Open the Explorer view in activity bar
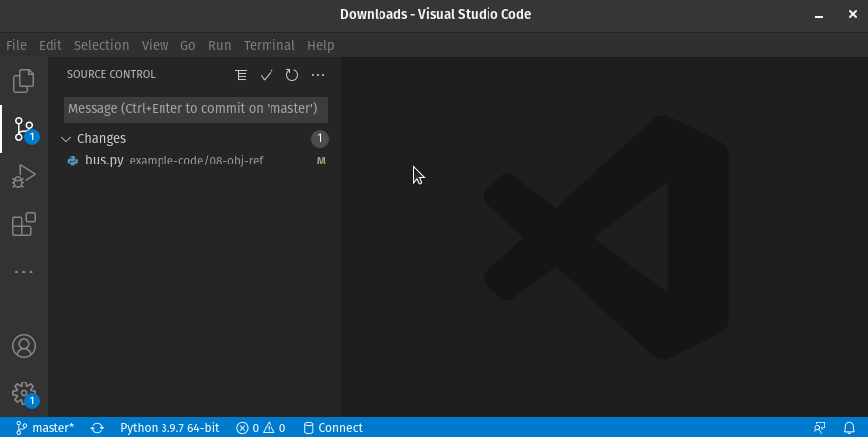This screenshot has height=437, width=868. 24,81
